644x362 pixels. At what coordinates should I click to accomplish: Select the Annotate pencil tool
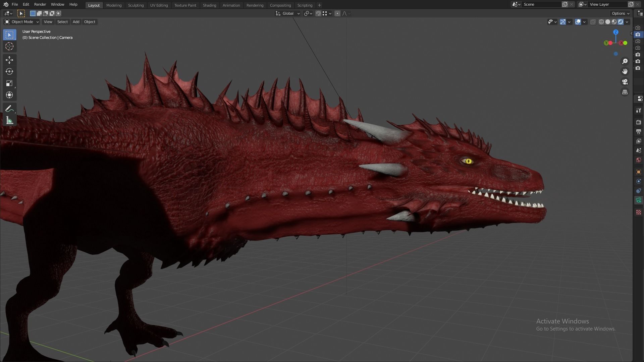tap(9, 109)
